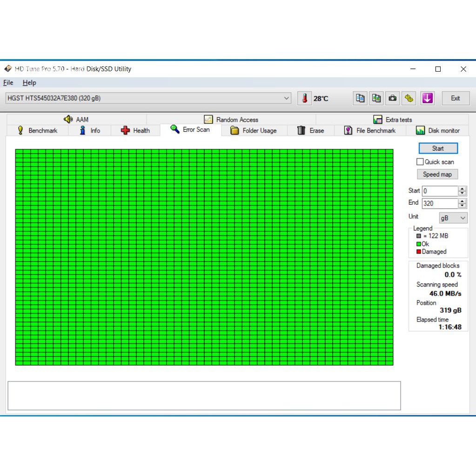Click the copy screenshot to clipboard icon

[376, 98]
